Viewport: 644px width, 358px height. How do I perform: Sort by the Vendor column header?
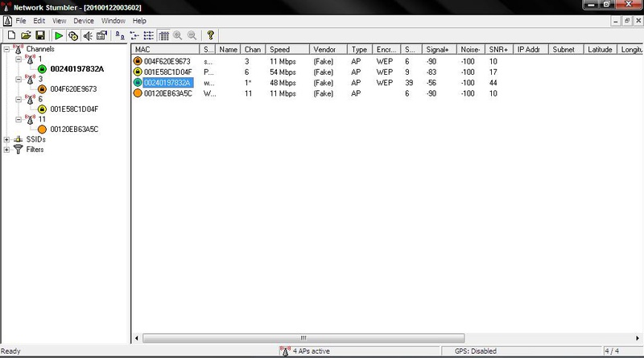point(328,49)
